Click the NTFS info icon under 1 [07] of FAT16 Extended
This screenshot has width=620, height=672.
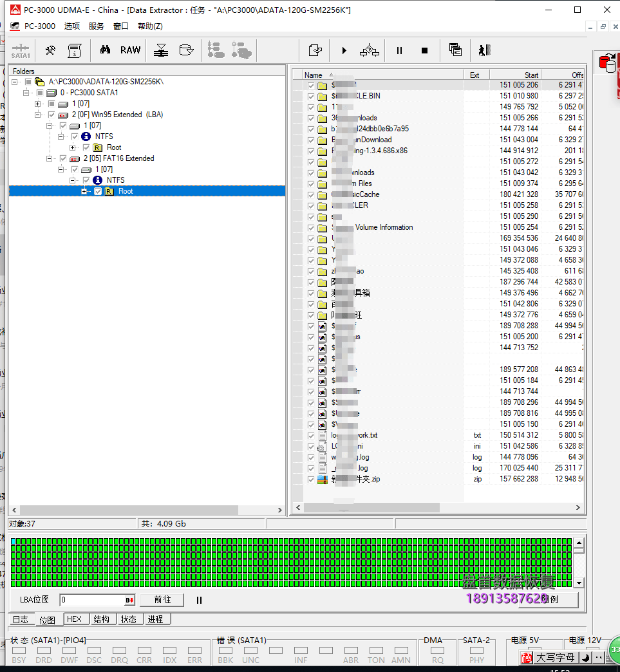97,180
